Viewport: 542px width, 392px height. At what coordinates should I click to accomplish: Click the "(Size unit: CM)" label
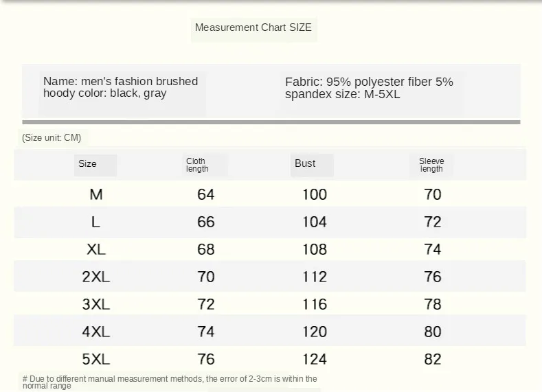52,137
